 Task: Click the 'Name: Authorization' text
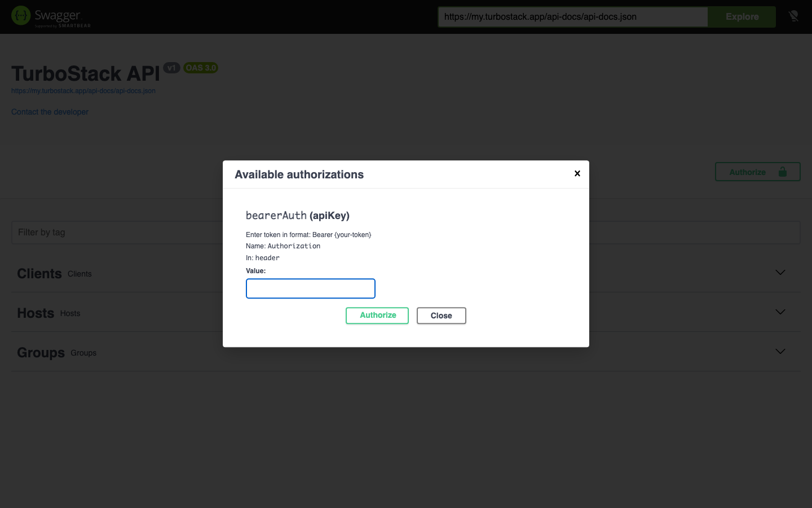tap(283, 246)
